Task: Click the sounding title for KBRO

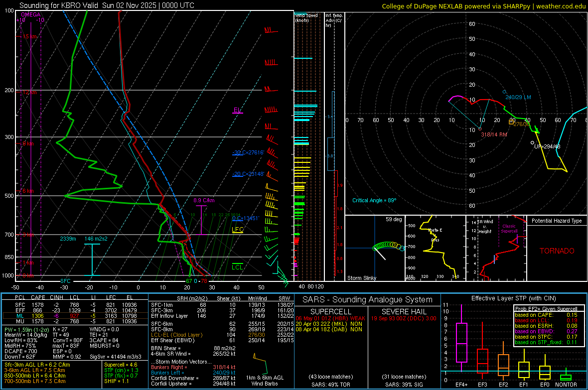Action: (x=107, y=5)
